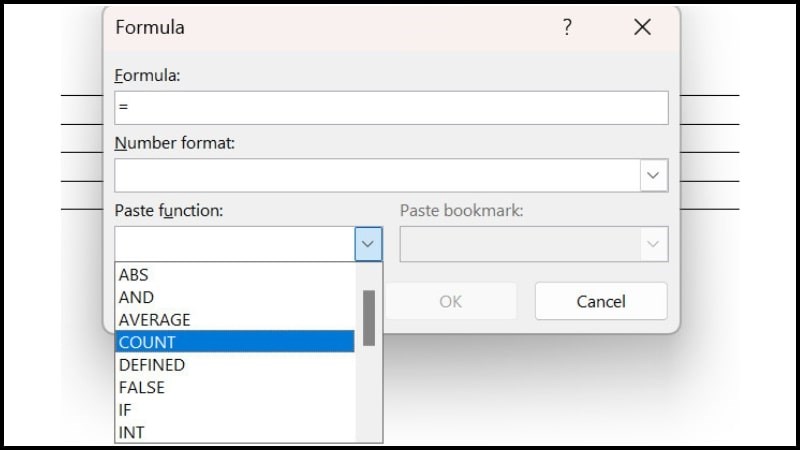The image size is (800, 450).
Task: Select IF from the function list
Action: (x=125, y=410)
